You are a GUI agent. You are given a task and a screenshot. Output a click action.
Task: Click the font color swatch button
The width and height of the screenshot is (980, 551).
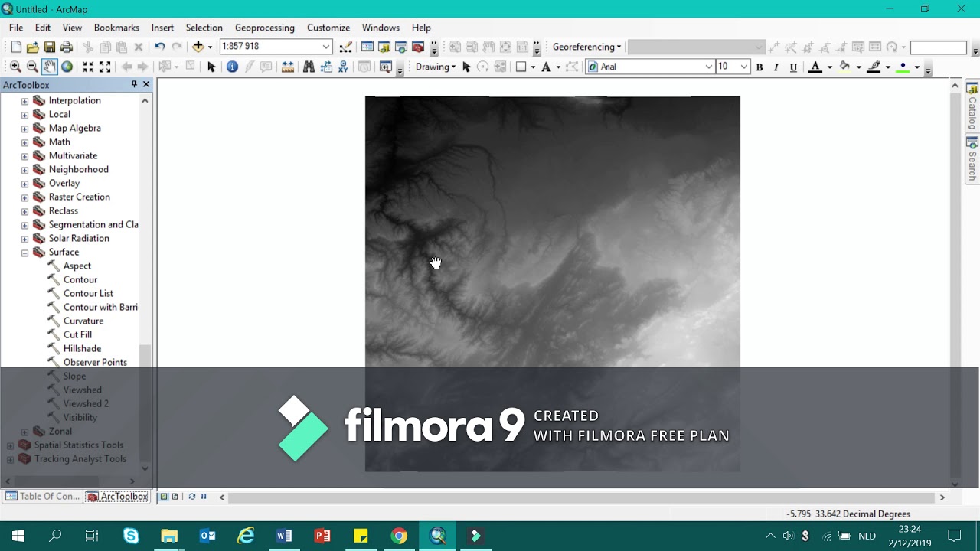pos(815,67)
